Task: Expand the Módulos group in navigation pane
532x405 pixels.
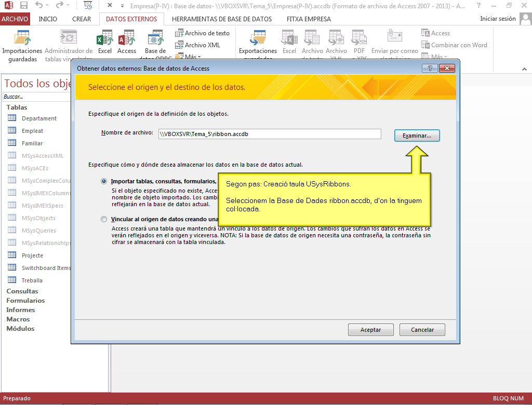Action: pos(20,329)
